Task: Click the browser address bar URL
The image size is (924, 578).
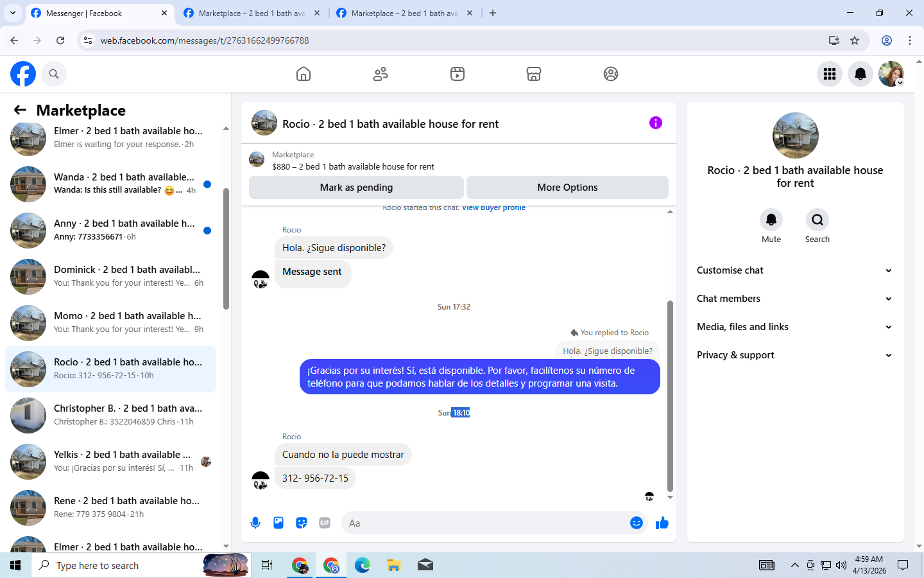Action: [x=205, y=40]
